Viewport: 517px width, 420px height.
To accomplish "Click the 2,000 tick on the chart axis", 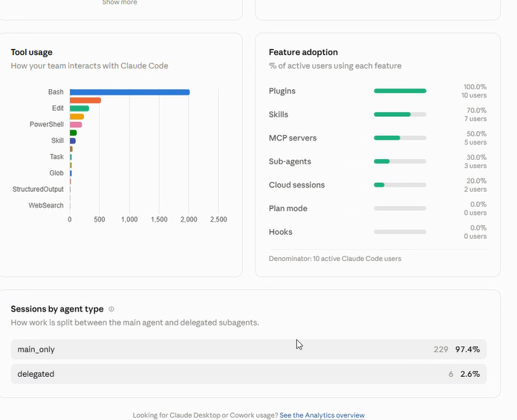I will click(189, 219).
